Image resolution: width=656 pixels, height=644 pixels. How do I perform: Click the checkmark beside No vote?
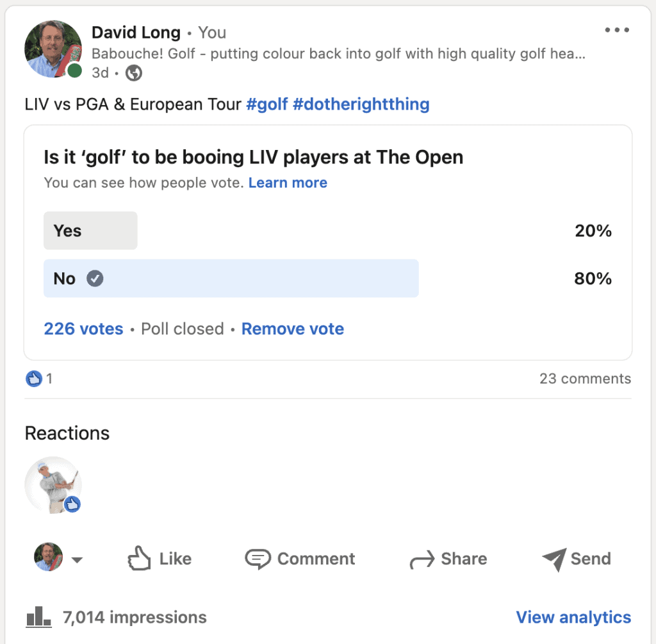coord(95,279)
